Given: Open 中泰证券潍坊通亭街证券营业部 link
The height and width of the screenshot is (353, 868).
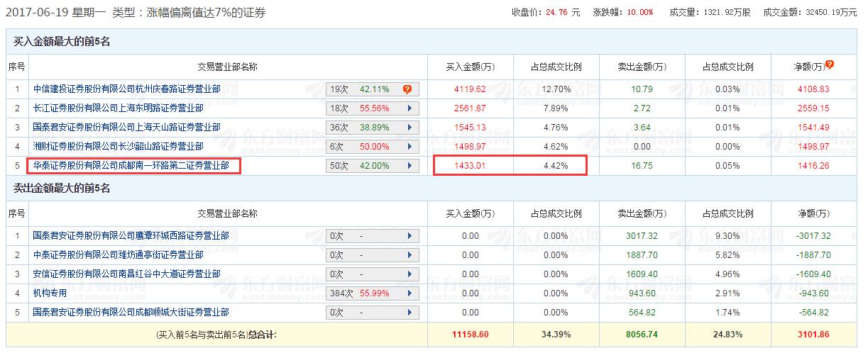Looking at the screenshot, I should pyautogui.click(x=119, y=254).
